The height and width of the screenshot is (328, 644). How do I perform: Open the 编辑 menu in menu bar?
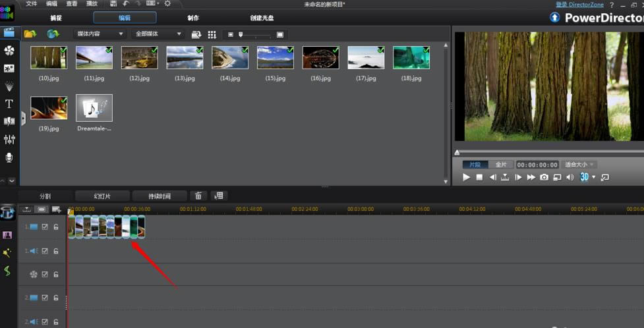52,4
